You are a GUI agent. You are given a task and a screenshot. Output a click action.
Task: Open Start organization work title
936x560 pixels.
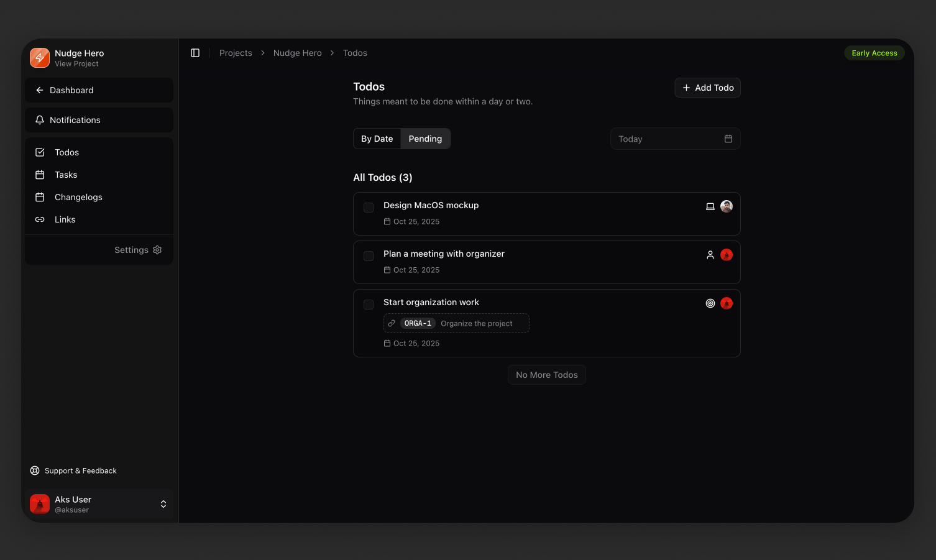[431, 302]
